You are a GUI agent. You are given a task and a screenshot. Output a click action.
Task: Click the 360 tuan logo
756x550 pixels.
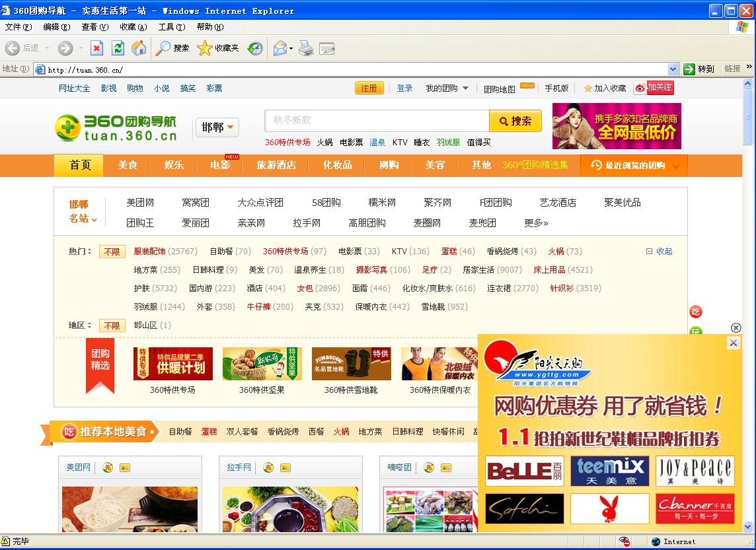coord(116,127)
